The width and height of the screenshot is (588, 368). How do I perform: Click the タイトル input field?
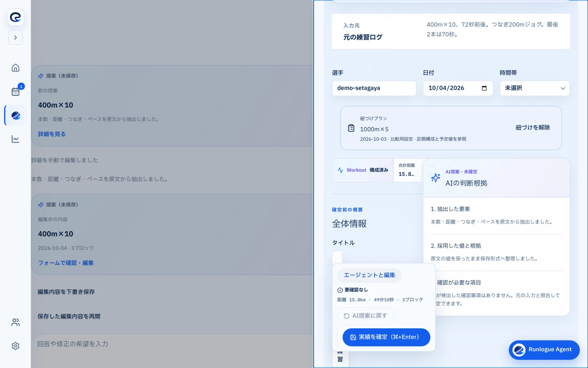point(337,257)
